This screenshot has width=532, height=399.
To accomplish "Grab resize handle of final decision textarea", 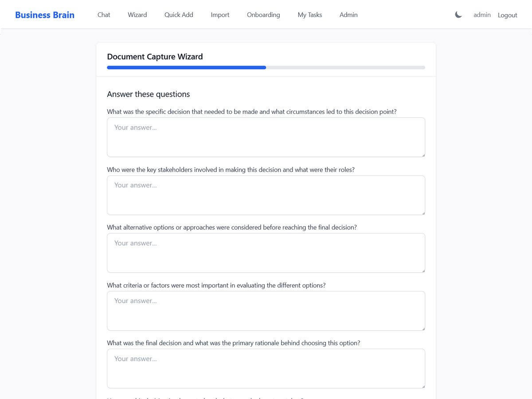I will click(x=423, y=386).
